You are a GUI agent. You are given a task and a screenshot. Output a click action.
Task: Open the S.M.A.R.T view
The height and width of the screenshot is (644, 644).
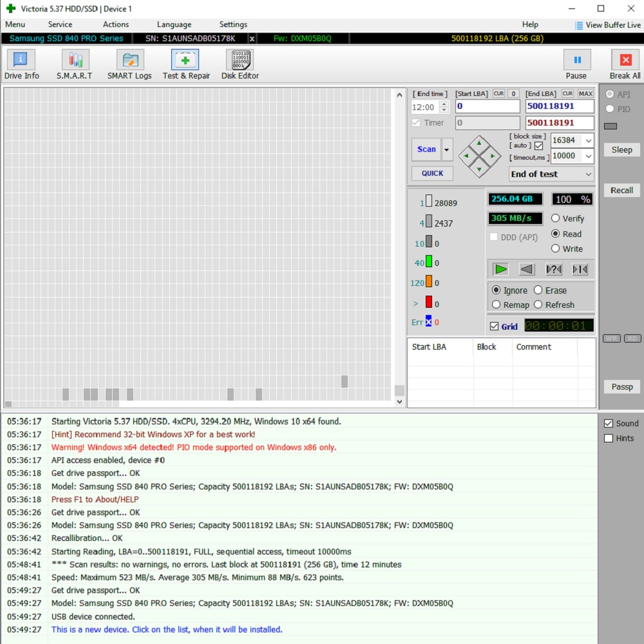click(75, 64)
